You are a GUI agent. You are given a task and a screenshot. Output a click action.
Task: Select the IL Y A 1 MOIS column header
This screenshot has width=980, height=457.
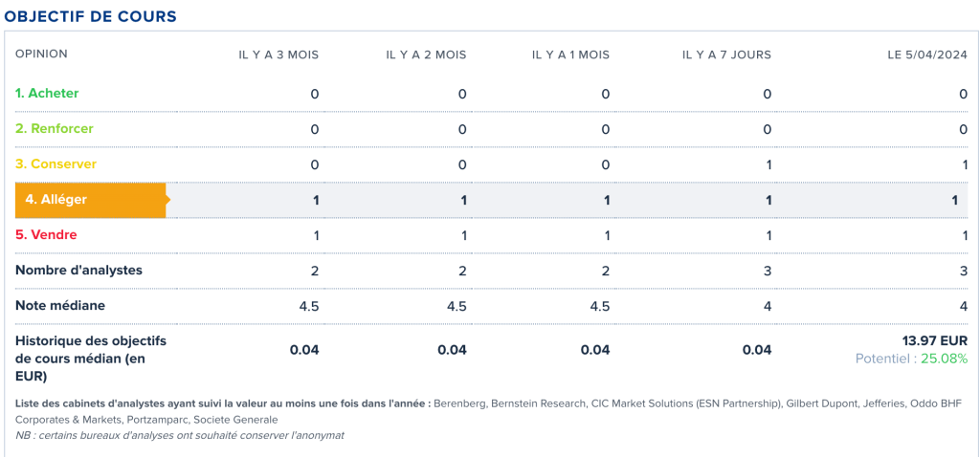570,54
